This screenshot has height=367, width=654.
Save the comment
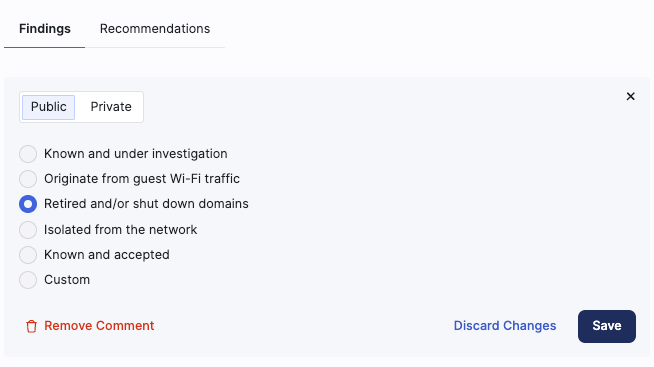(607, 326)
